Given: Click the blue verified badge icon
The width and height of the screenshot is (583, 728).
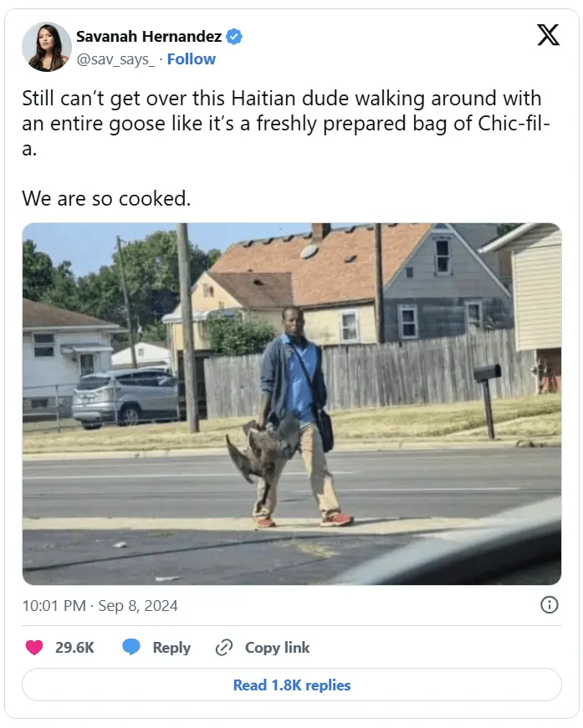Looking at the screenshot, I should 234,36.
